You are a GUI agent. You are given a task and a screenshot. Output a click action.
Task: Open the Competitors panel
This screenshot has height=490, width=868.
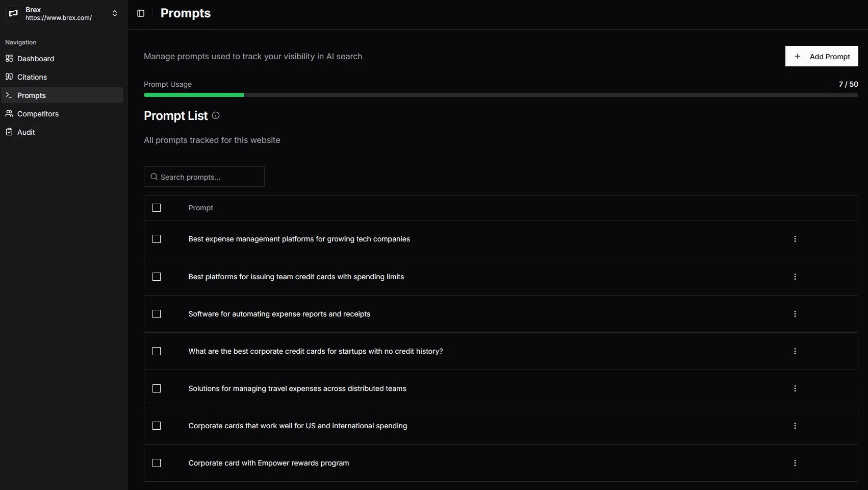pyautogui.click(x=38, y=113)
